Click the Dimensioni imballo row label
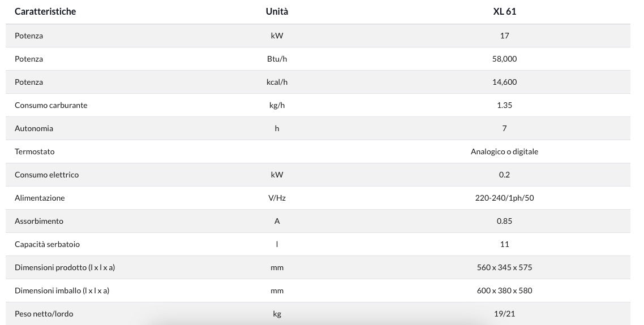 [62, 291]
